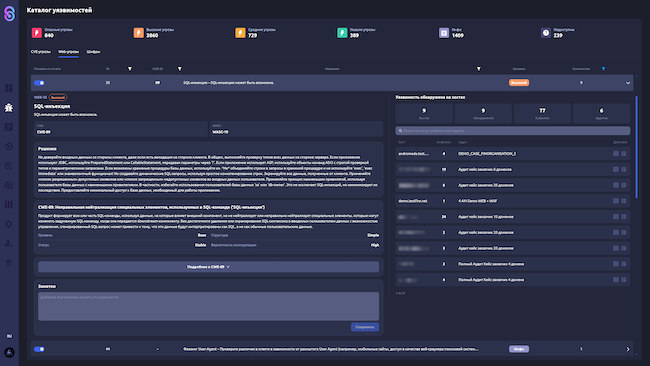The image size is (650, 366).
Task: Select the 9 hosts counter card
Action: click(x=424, y=113)
